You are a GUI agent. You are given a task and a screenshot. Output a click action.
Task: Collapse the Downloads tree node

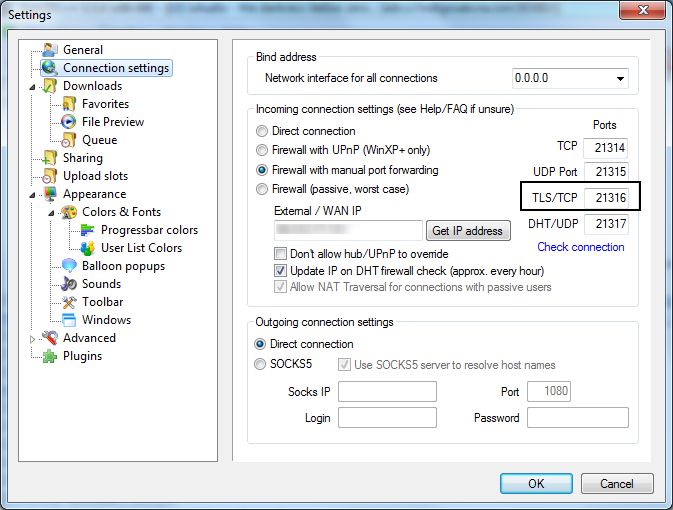click(33, 87)
